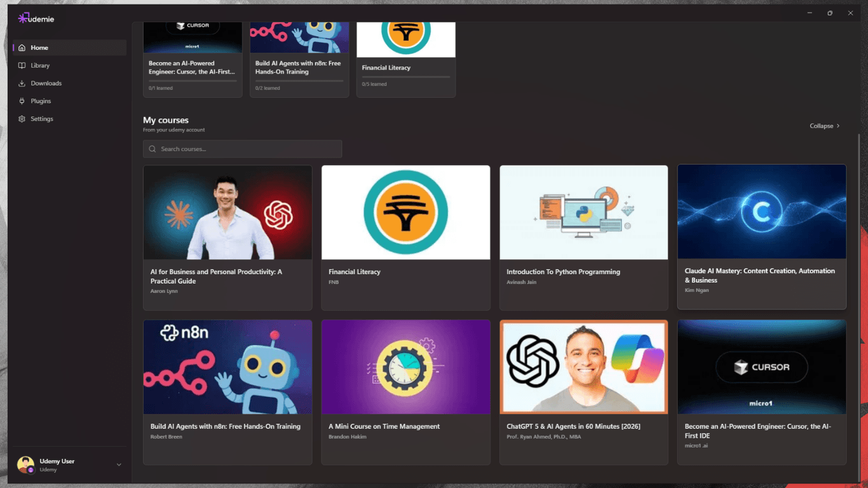Click '0/2 learned' progress text

pos(268,88)
